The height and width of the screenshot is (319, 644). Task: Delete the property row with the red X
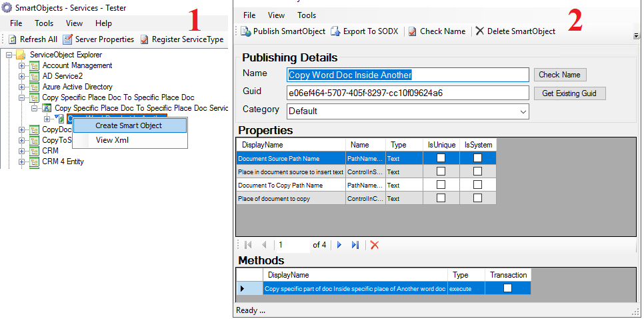[375, 245]
